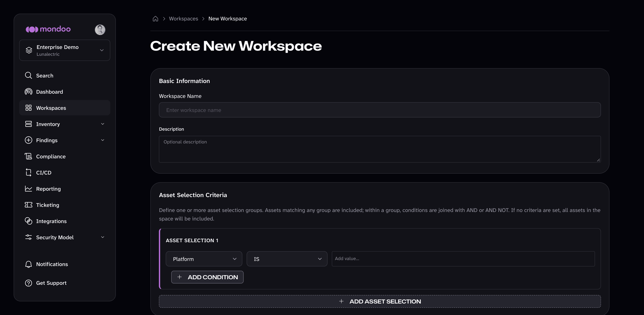This screenshot has height=315, width=644.
Task: Open Dashboard from the sidebar
Action: 65,92
